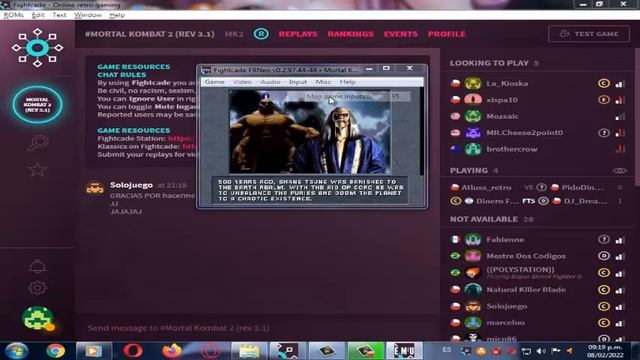Click La_Kioska's avatar

pyautogui.click(x=473, y=83)
